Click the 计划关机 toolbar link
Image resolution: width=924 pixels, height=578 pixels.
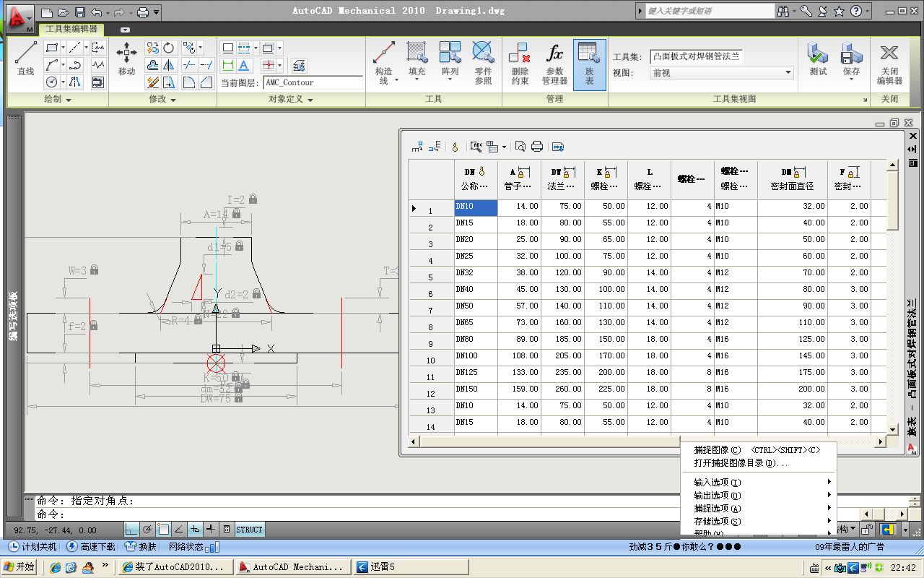[32, 547]
